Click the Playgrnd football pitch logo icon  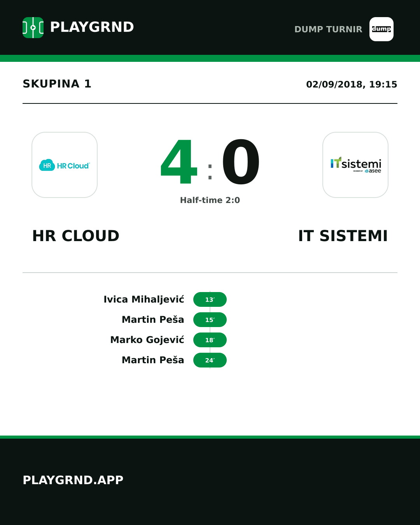33,28
